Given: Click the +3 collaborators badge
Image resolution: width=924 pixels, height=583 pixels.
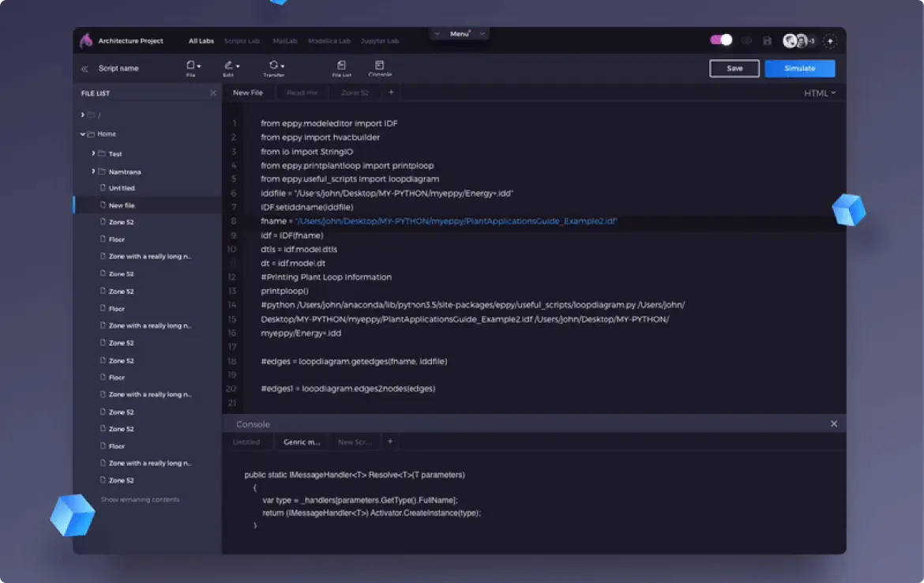Looking at the screenshot, I should [811, 40].
